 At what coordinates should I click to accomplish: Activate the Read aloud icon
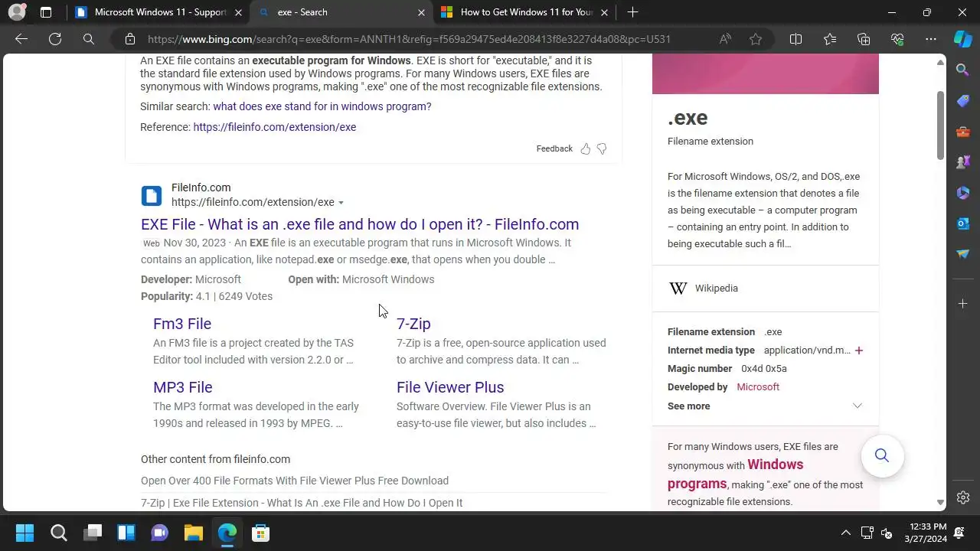pos(725,39)
